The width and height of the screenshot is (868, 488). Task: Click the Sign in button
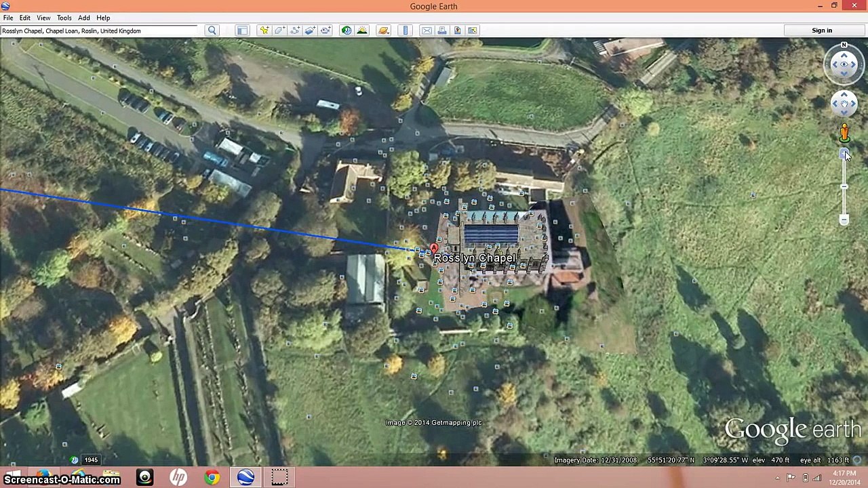click(x=822, y=30)
